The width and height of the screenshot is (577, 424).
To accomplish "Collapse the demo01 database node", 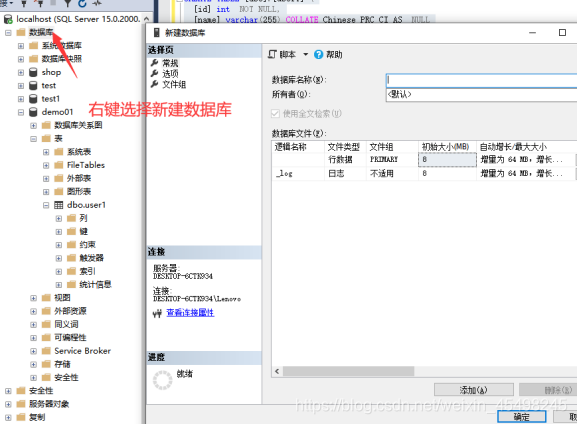I will click(21, 112).
